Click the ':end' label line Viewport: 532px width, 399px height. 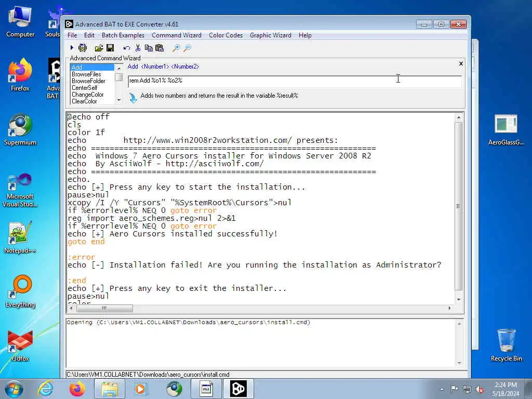(x=77, y=281)
